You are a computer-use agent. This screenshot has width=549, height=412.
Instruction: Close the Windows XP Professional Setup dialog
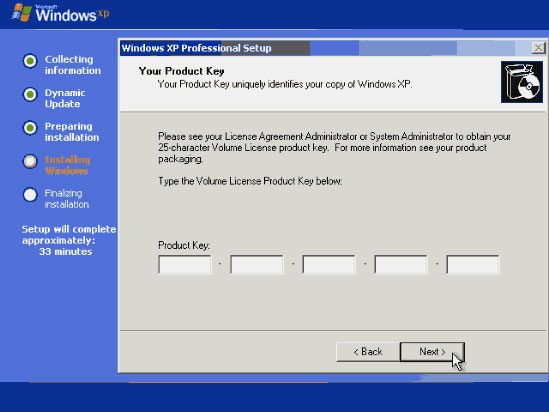pyautogui.click(x=538, y=48)
